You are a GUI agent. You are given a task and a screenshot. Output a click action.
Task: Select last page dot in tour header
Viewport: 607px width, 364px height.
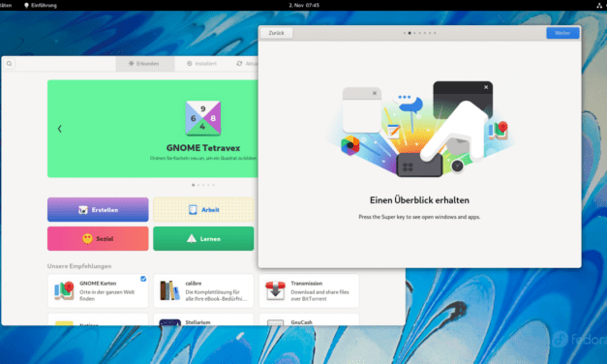[x=435, y=33]
